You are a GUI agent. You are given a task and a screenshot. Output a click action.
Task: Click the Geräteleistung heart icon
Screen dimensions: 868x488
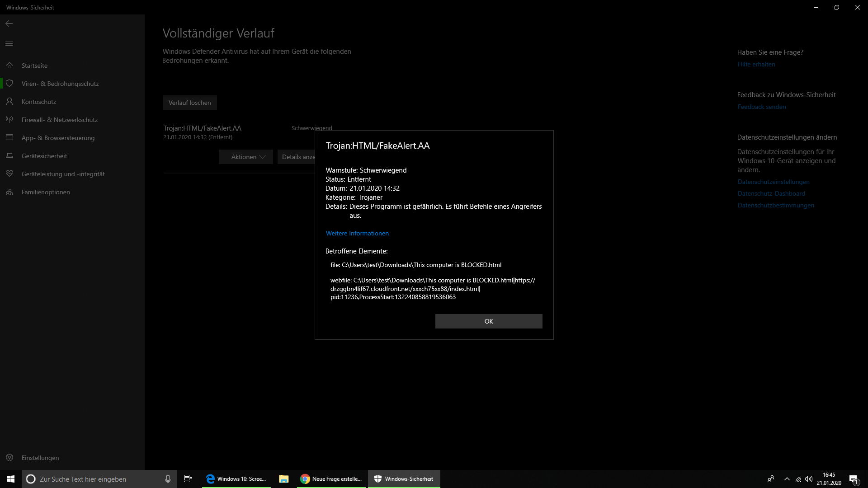pyautogui.click(x=9, y=174)
